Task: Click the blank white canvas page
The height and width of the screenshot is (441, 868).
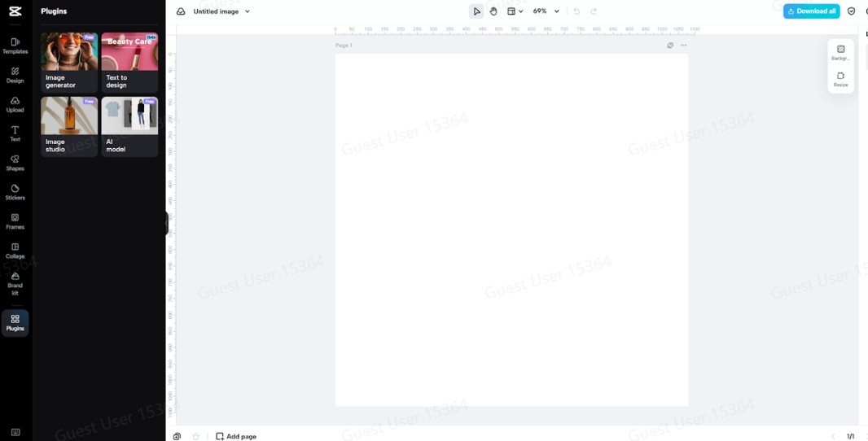Action: [511, 229]
